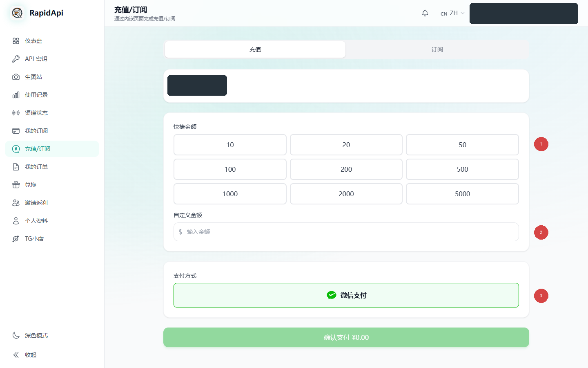Switch to the 订阅 tab
The width and height of the screenshot is (588, 368).
[x=437, y=49]
